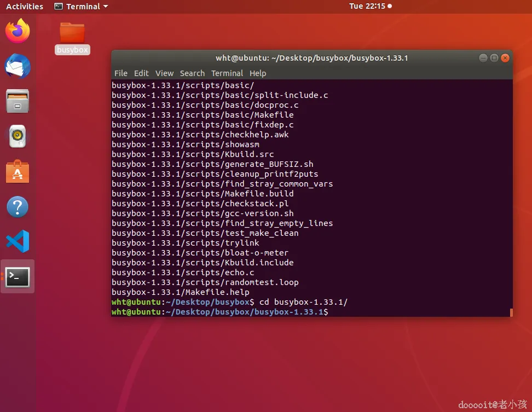Open Thunderbird mail in the dock
Viewport: 532px width, 412px height.
[18, 66]
